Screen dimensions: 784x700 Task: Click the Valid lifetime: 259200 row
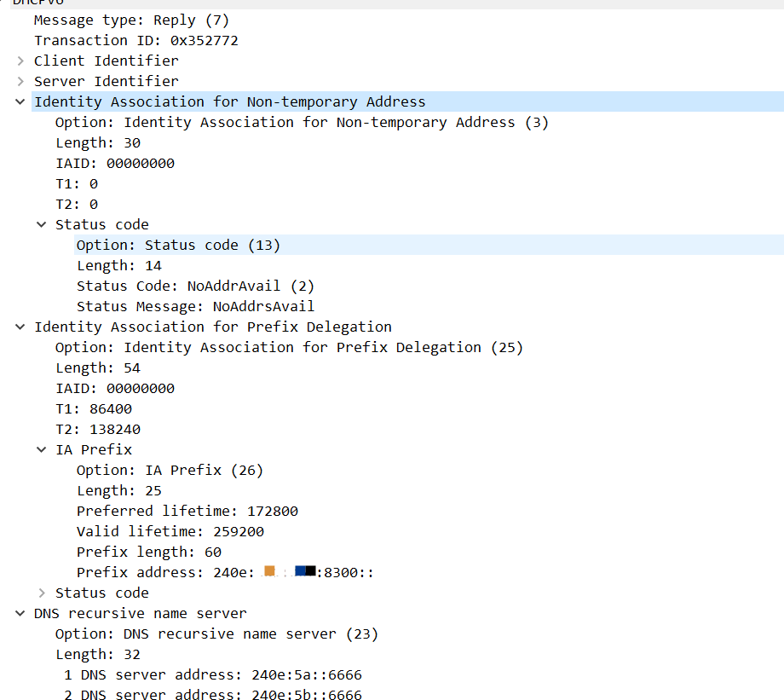click(170, 531)
